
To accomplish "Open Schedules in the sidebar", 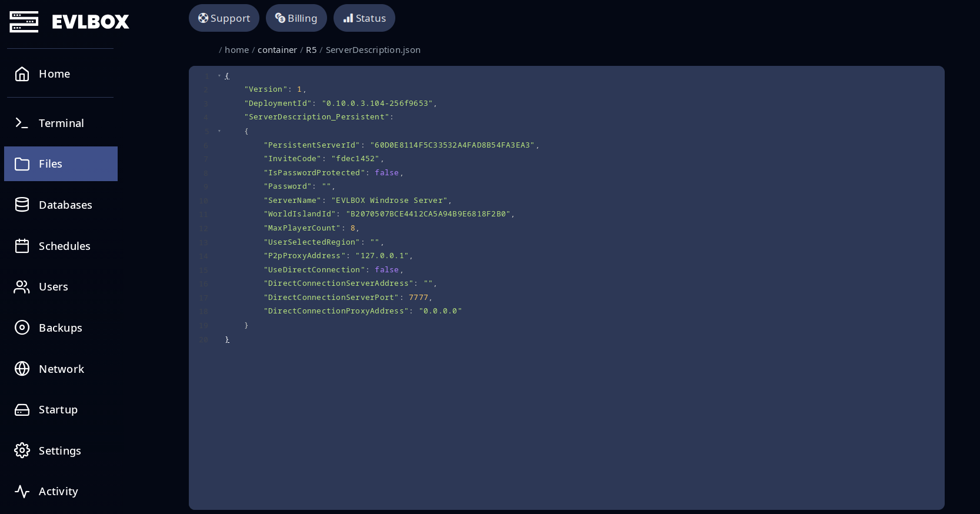I will pos(61,246).
